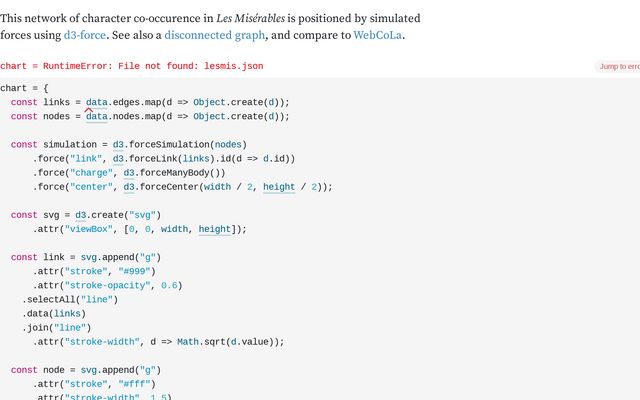The height and width of the screenshot is (400, 640).
Task: Click d3 reference before forceLink
Action: tap(119, 158)
